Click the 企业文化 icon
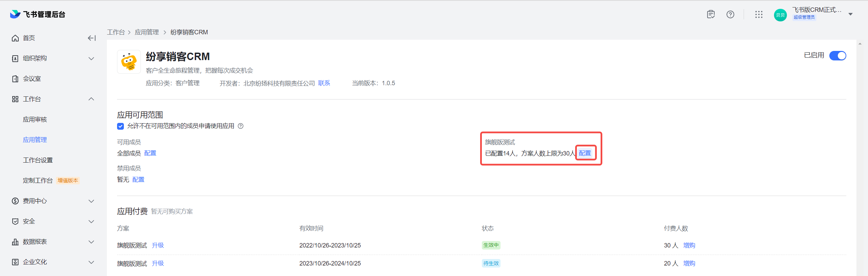868x276 pixels. (x=15, y=262)
